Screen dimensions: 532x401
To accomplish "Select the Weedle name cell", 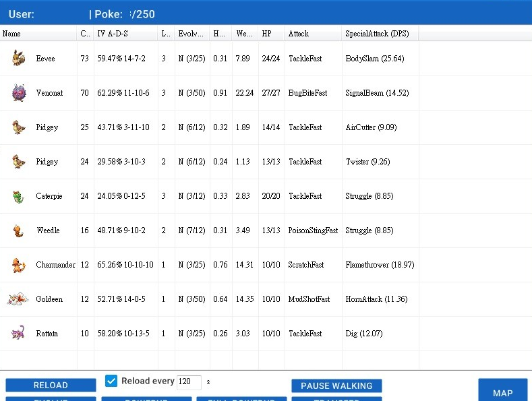I will click(48, 230).
